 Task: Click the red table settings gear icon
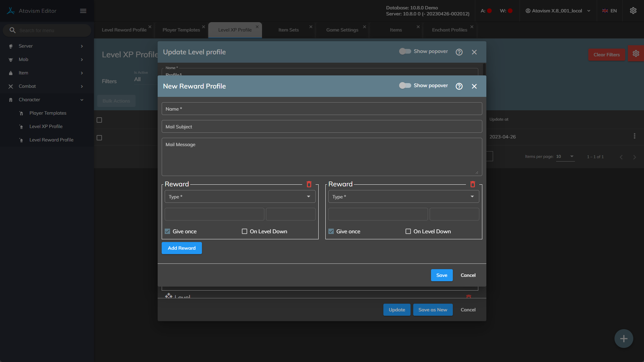click(x=636, y=54)
